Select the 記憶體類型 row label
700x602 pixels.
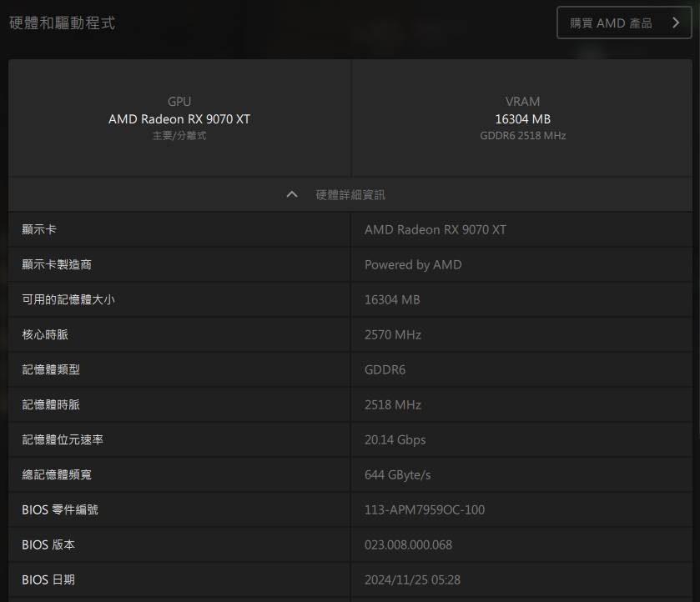(x=51, y=369)
